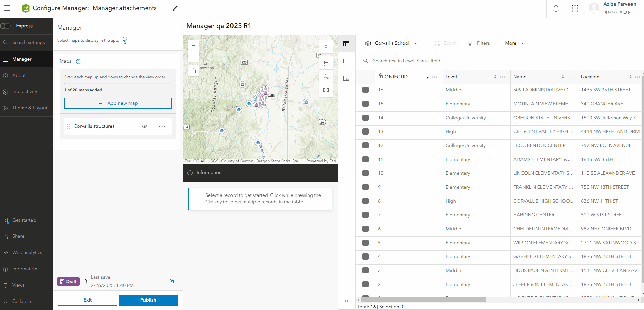Toggle visibility of Corvallis structures map
Viewport: 644px width, 310px height.
145,126
